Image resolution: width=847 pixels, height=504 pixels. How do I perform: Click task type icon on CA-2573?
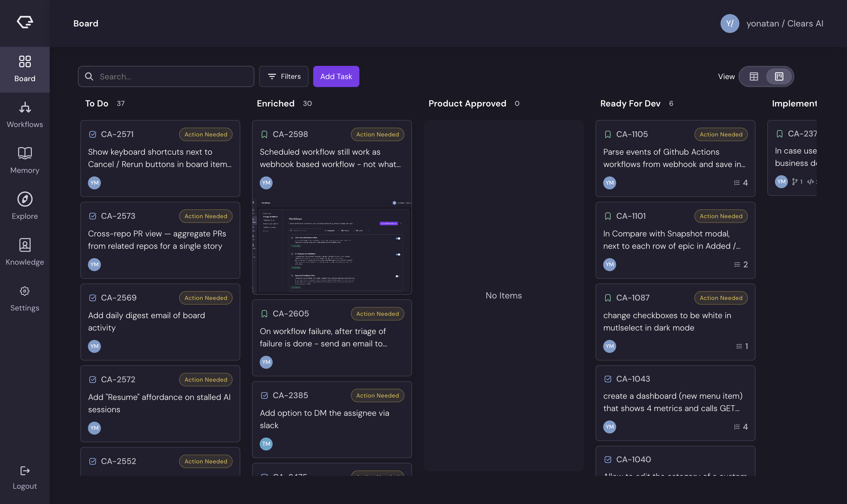pos(92,216)
